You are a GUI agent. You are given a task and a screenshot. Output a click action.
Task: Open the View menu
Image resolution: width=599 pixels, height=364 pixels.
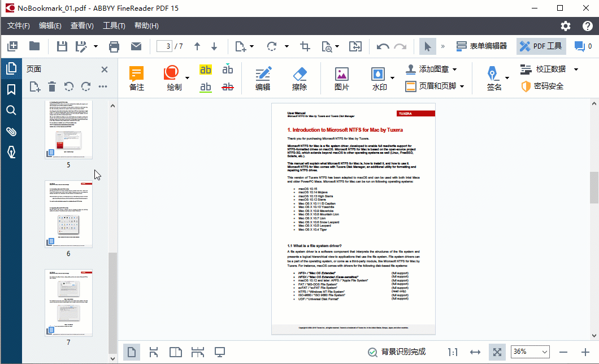pos(82,25)
